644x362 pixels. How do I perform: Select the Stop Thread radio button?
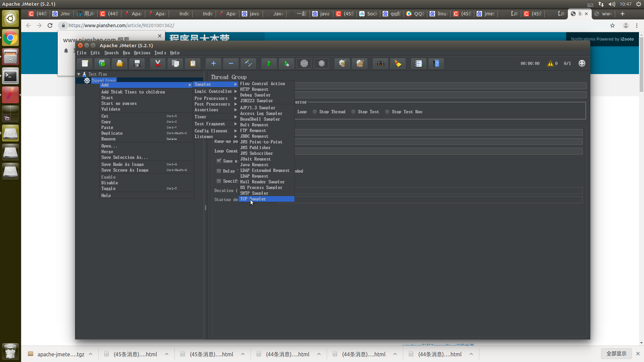[315, 112]
